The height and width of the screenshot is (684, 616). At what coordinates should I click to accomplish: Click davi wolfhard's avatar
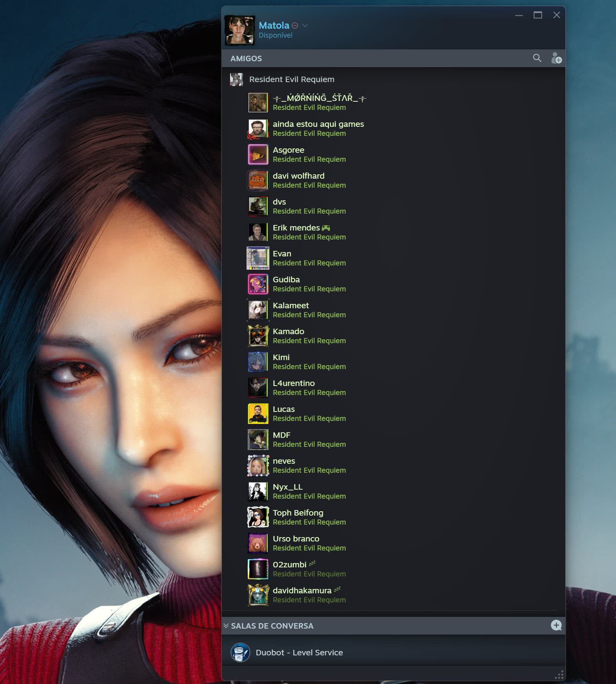[258, 180]
